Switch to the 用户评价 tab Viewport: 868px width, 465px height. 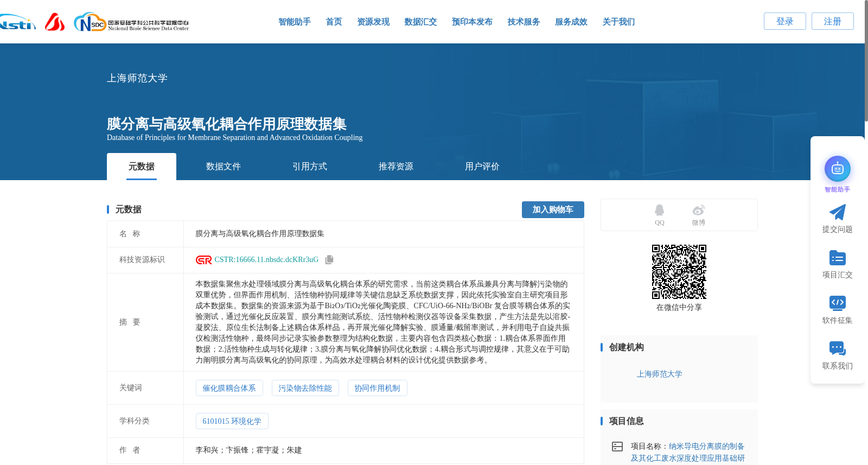click(482, 167)
